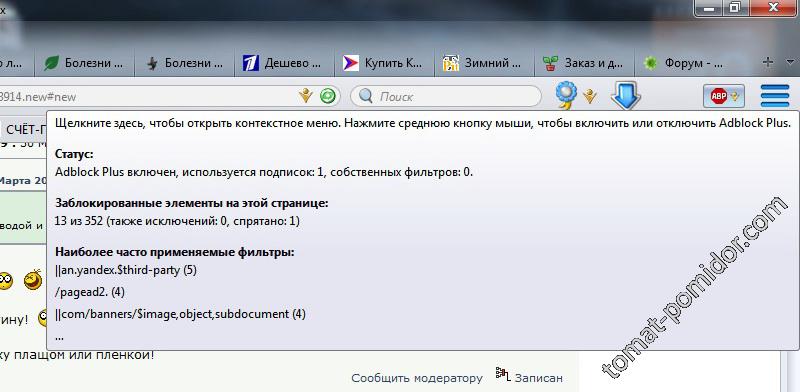This screenshot has width=800, height=392.
Task: Click the laughing smiley emoticon
Action: (33, 280)
